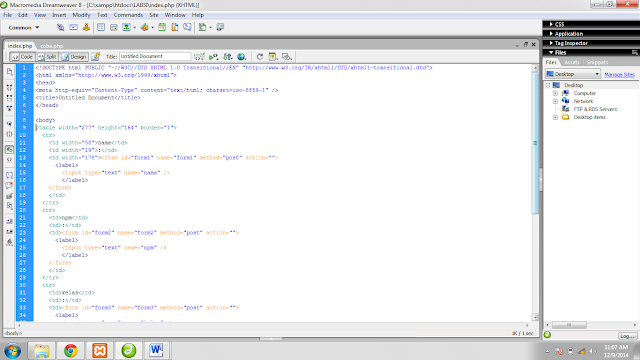Open Microsoft Word from taskbar
The height and width of the screenshot is (360, 640).
coord(156,350)
